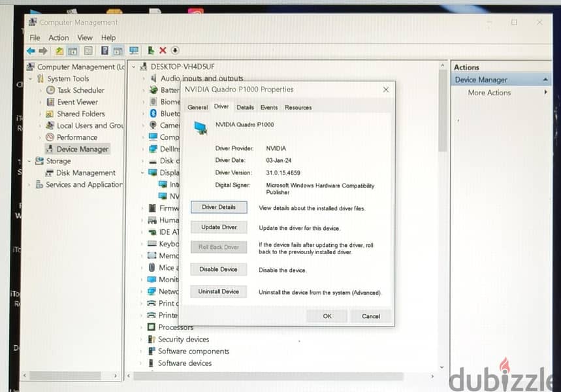Expand the Software components category
The height and width of the screenshot is (392, 561).
(142, 351)
